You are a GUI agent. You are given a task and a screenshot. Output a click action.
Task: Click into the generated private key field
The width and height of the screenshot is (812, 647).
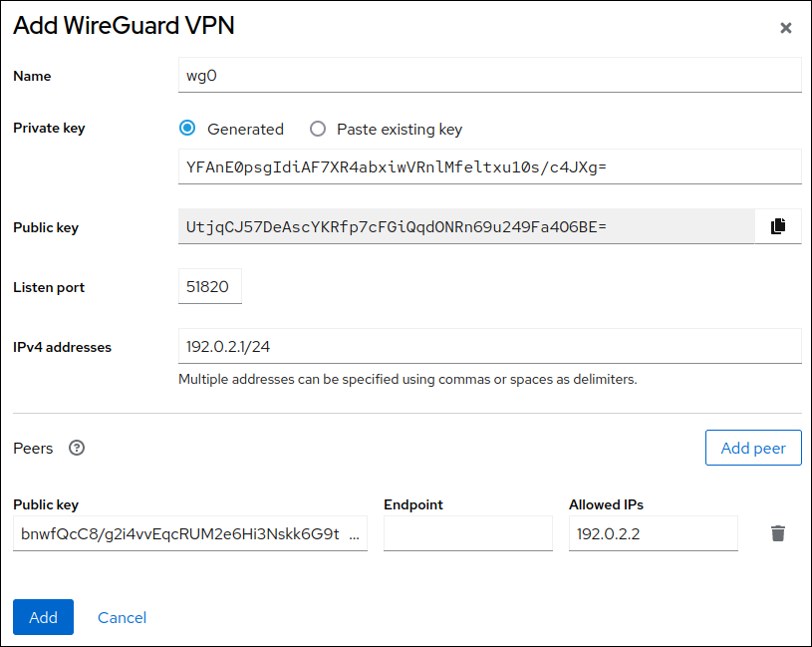[489, 167]
